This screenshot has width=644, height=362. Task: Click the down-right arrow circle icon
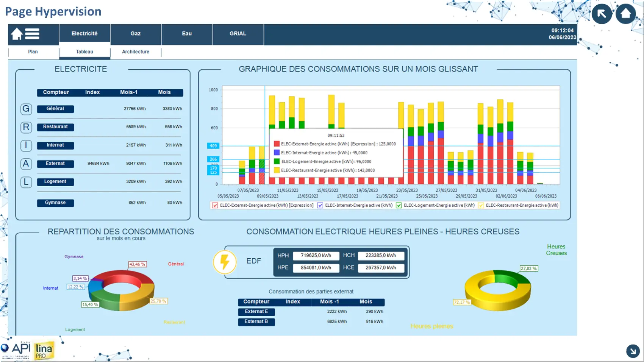click(x=633, y=351)
